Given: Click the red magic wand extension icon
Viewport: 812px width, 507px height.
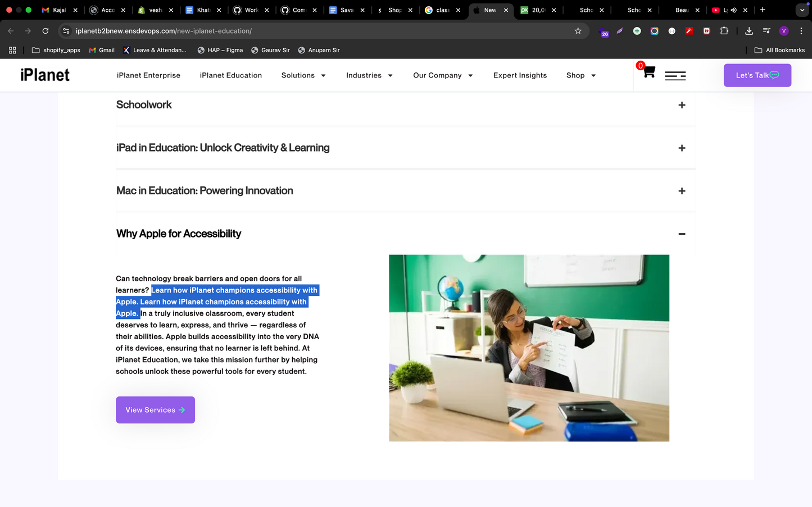Looking at the screenshot, I should [x=689, y=31].
